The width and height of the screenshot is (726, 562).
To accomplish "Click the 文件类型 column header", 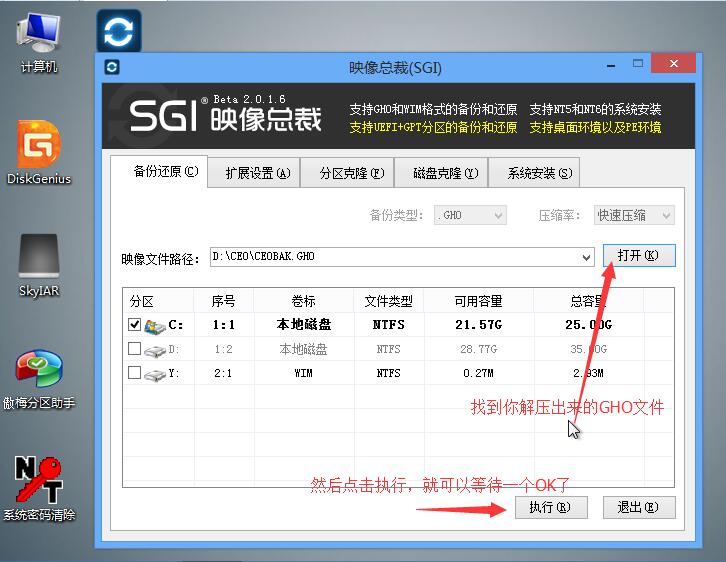I will [x=388, y=301].
